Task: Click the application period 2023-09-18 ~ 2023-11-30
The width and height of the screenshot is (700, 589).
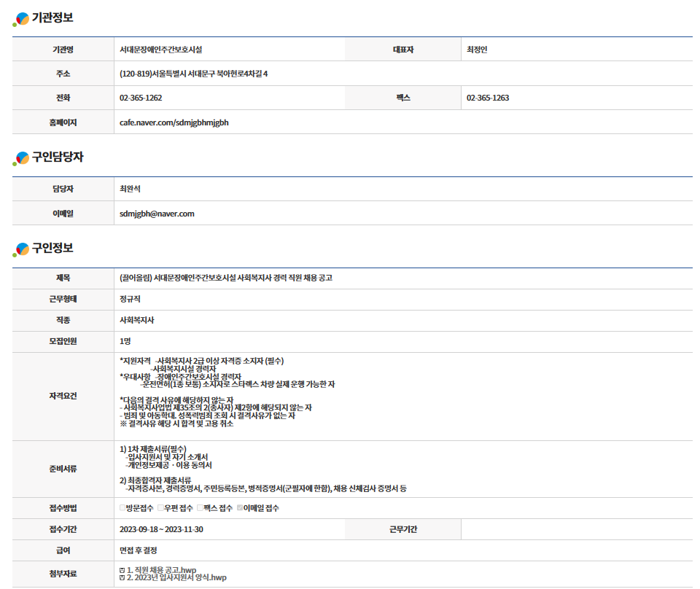Action: coord(161,529)
